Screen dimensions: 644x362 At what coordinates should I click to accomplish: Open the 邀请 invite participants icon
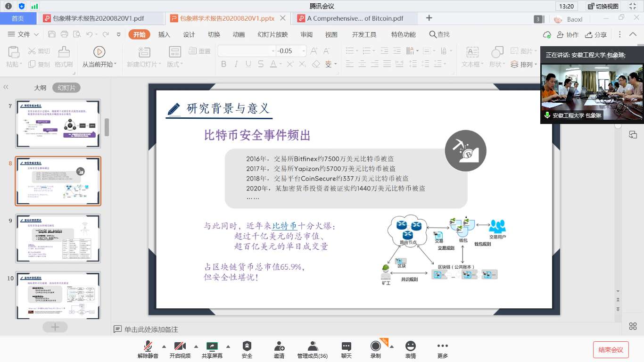pos(279,346)
